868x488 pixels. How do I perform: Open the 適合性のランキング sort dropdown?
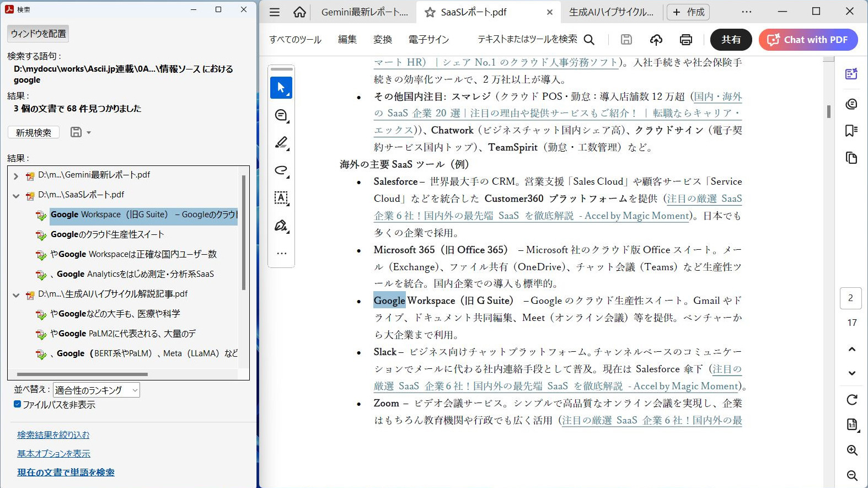(x=96, y=390)
